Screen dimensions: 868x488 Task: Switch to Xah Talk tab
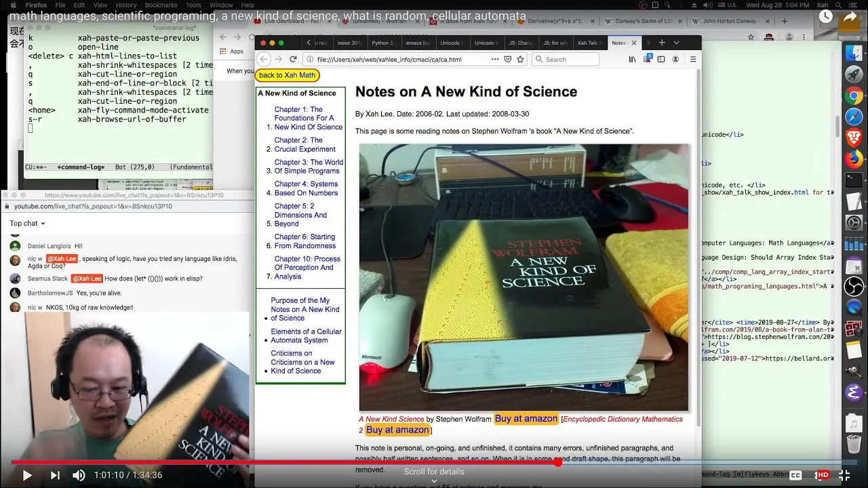[588, 43]
